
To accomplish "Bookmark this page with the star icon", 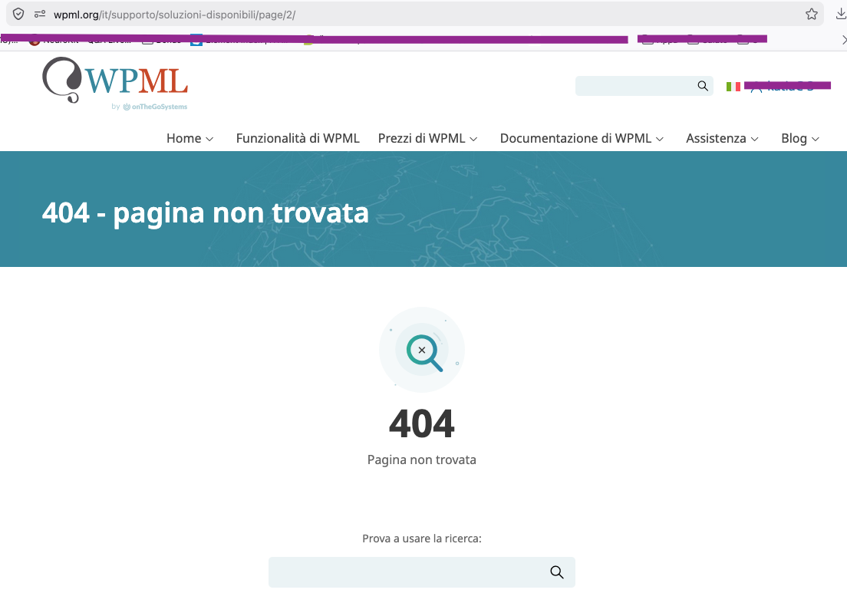I will tap(812, 14).
